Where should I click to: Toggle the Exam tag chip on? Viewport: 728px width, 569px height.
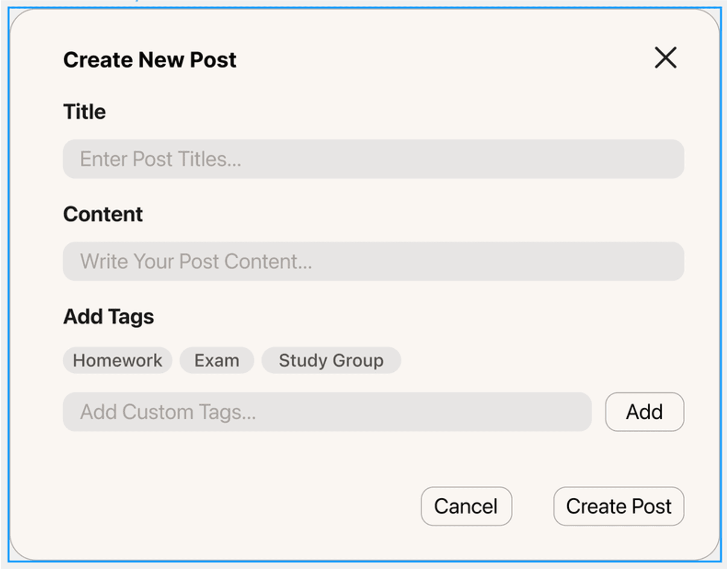click(x=216, y=360)
